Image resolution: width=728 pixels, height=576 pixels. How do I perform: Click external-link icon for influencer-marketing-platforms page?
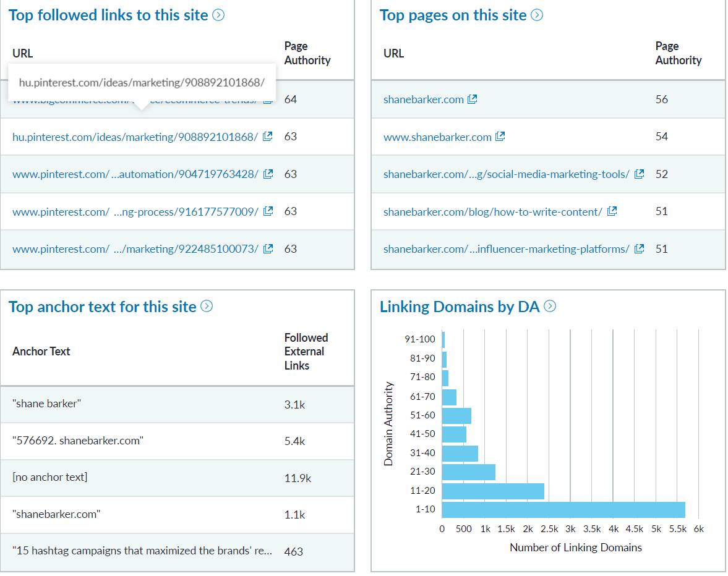640,248
